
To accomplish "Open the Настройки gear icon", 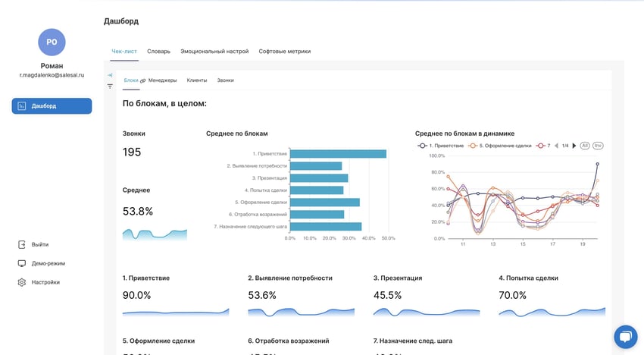I will (x=22, y=282).
